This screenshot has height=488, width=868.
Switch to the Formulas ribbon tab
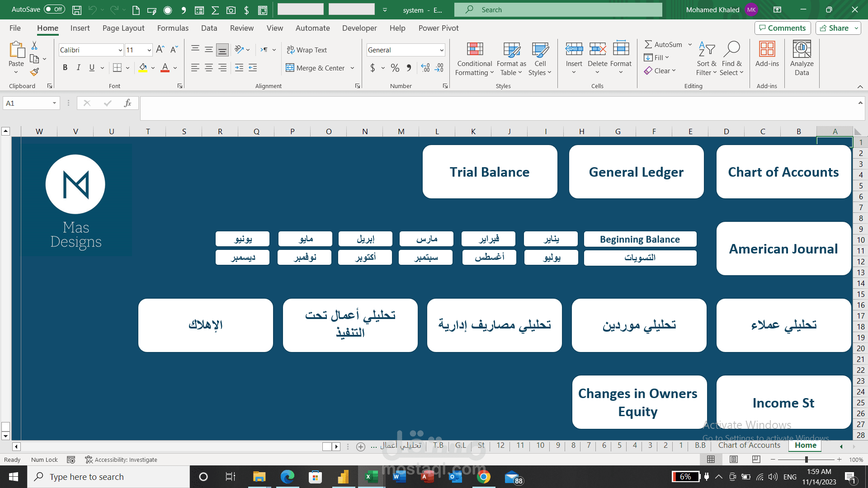click(172, 28)
